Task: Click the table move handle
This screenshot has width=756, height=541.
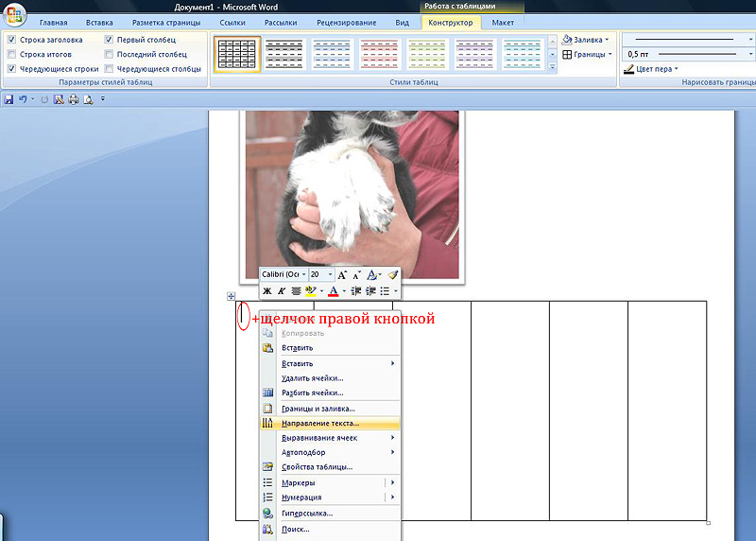Action: pos(231,296)
